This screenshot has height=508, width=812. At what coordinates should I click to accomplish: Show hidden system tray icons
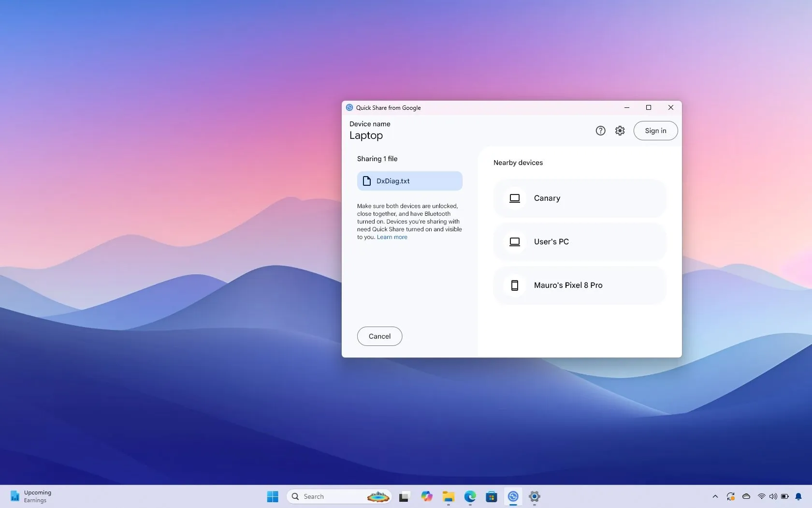[715, 496]
